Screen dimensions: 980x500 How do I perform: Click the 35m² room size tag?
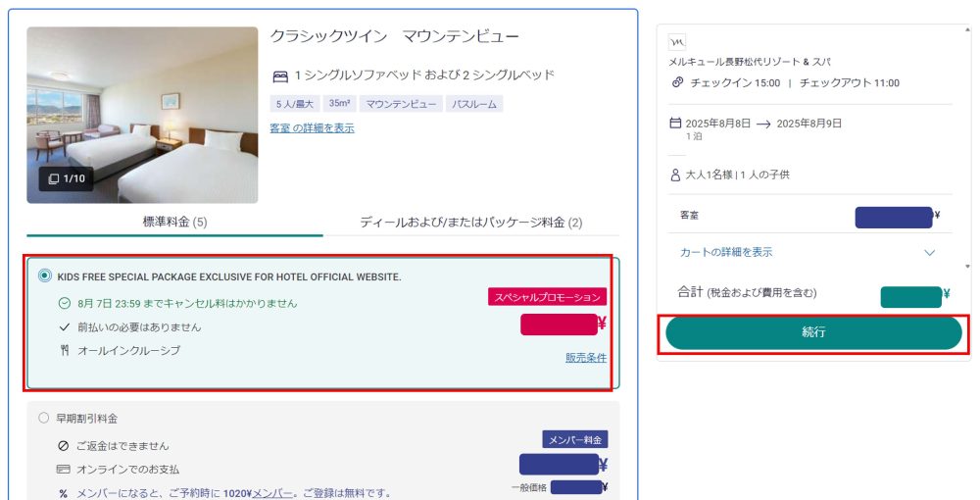pyautogui.click(x=339, y=104)
